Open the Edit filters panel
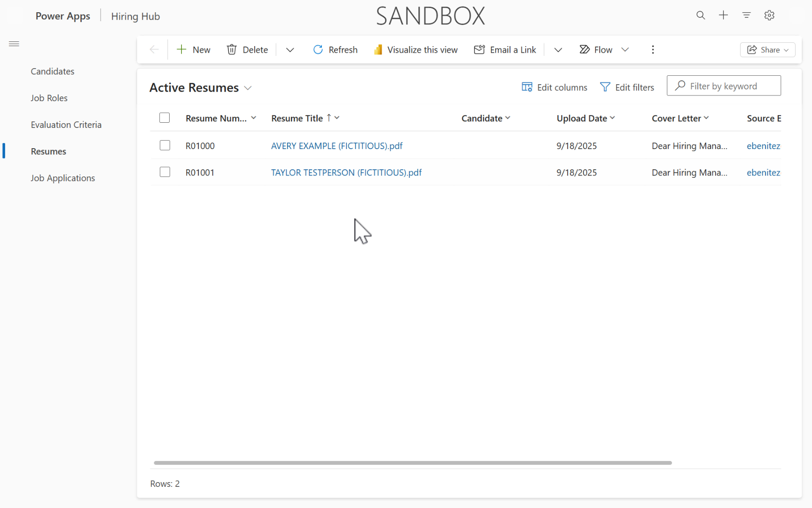The width and height of the screenshot is (812, 508). [627, 87]
